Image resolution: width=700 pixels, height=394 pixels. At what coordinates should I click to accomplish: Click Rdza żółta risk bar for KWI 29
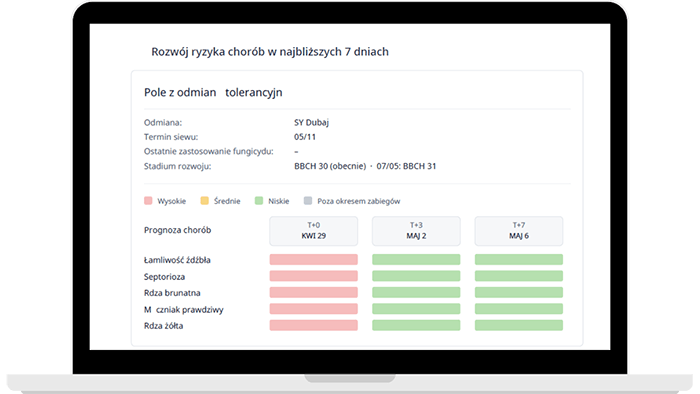313,325
